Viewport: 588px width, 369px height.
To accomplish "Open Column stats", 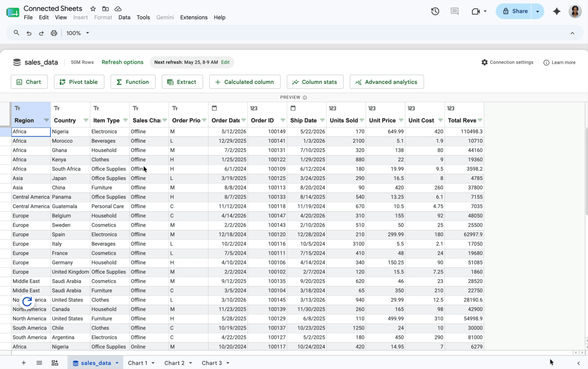I will (x=315, y=82).
